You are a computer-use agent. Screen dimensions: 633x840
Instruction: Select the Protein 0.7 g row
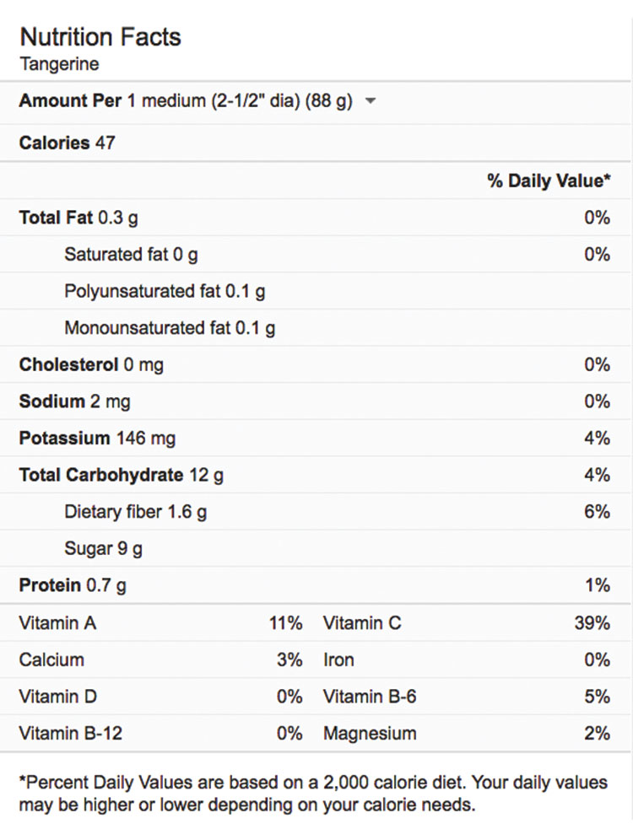point(73,584)
